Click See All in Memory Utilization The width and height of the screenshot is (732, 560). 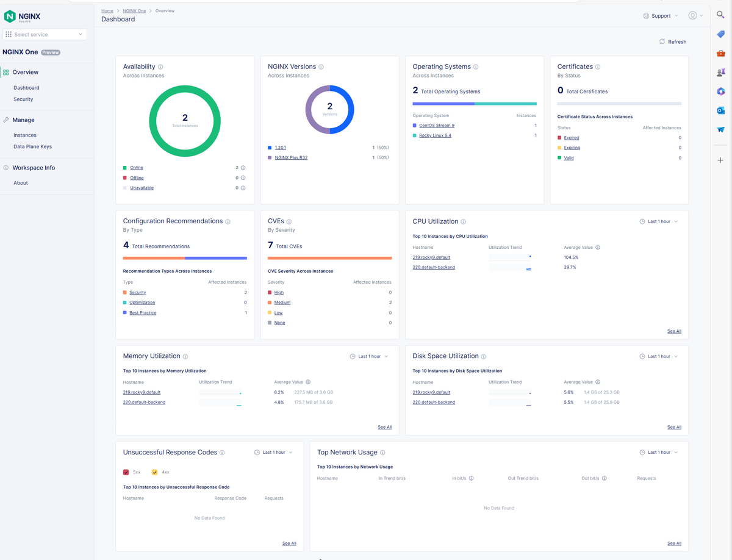384,427
